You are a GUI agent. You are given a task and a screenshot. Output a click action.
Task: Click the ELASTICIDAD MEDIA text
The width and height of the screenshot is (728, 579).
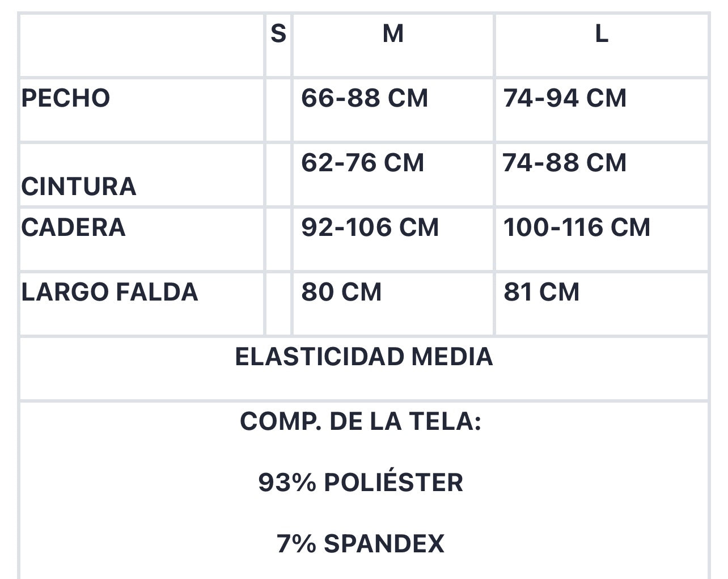(x=364, y=357)
